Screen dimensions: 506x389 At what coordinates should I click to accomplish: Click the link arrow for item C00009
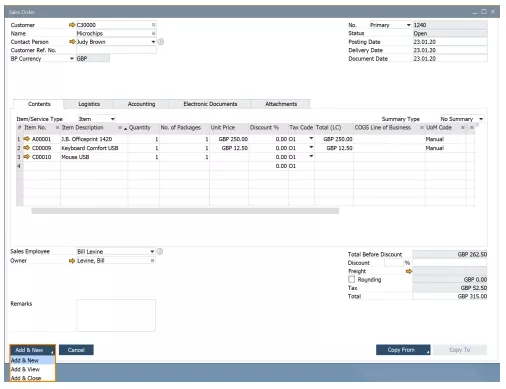(x=27, y=148)
